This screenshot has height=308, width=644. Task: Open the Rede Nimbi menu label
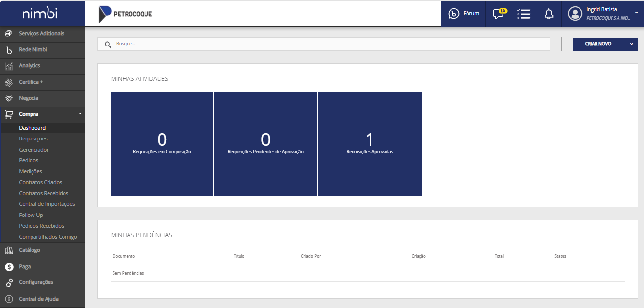coord(33,50)
